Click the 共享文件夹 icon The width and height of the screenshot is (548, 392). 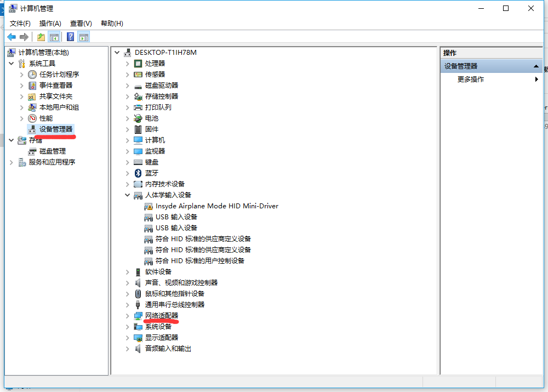tap(32, 96)
